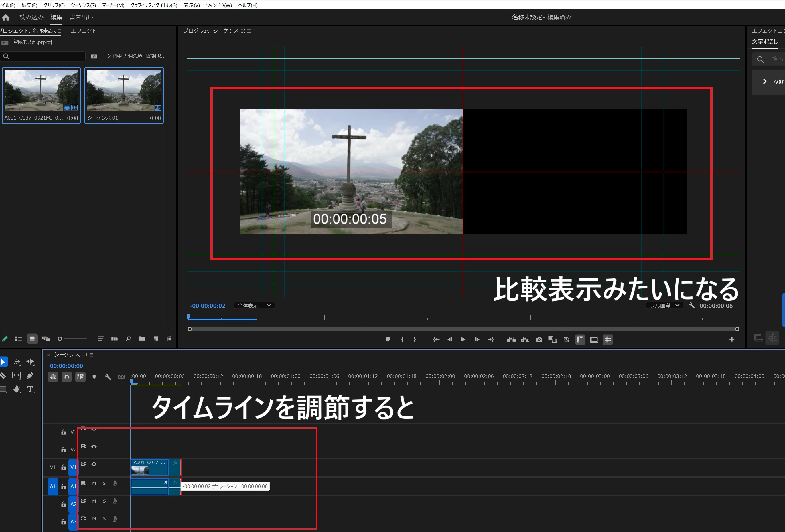
Task: Select the シーケンス 01 thumbnail
Action: pos(124,91)
